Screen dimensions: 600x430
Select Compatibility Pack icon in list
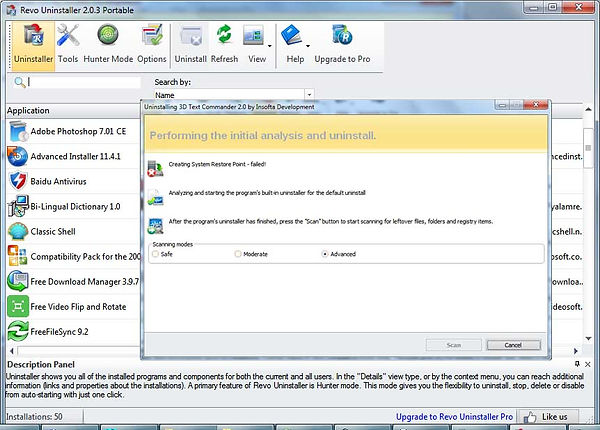point(18,256)
